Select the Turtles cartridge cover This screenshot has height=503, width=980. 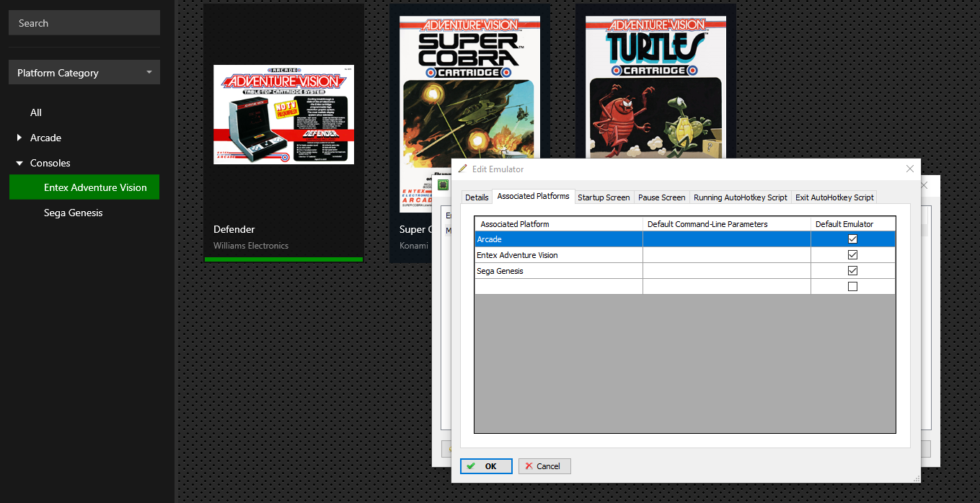click(x=655, y=87)
